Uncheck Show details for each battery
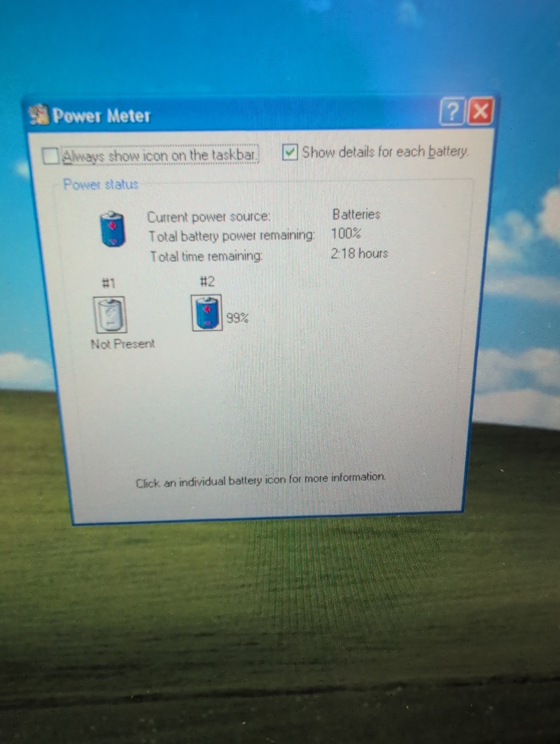The width and height of the screenshot is (560, 744). (290, 152)
